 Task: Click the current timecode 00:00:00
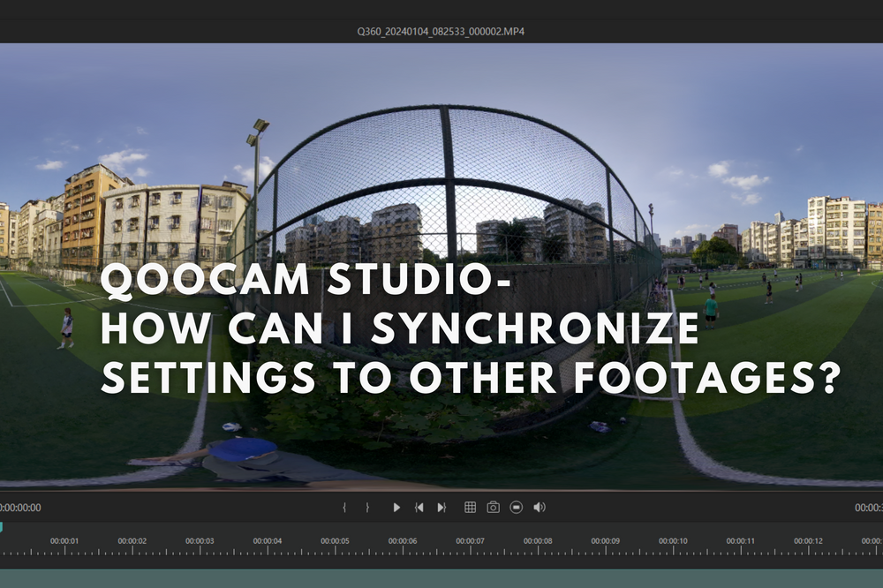21,508
